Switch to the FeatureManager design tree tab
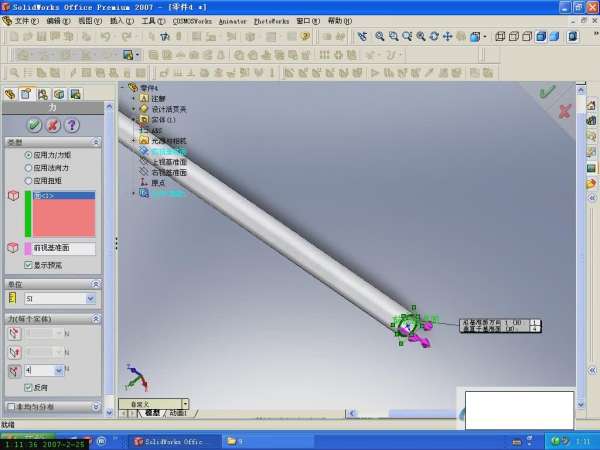 pyautogui.click(x=10, y=94)
